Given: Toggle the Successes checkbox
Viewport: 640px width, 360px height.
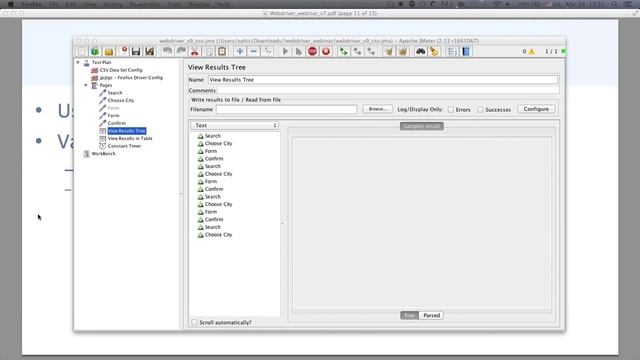Looking at the screenshot, I should pyautogui.click(x=480, y=109).
